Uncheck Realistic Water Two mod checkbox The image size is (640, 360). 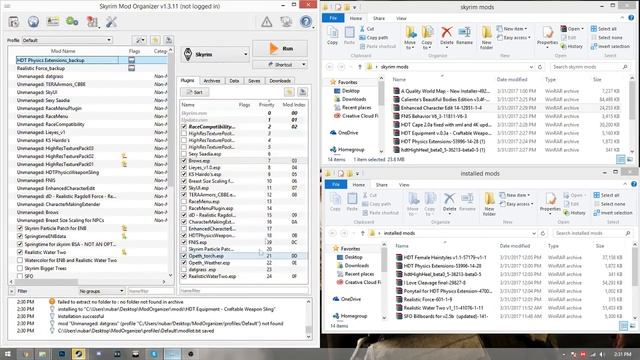20,252
